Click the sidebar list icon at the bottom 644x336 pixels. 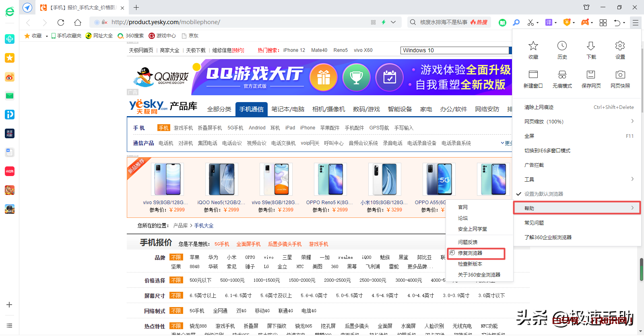9,326
